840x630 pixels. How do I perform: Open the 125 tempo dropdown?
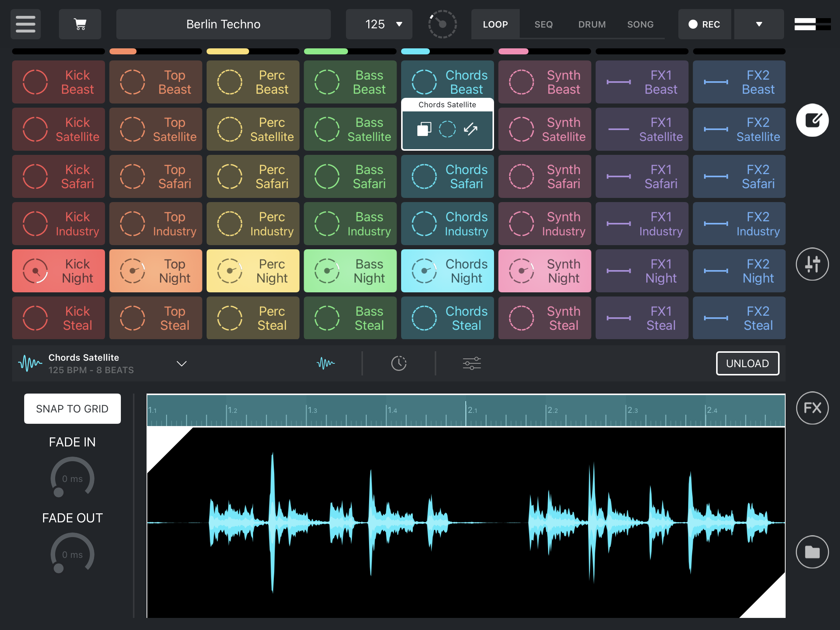379,24
